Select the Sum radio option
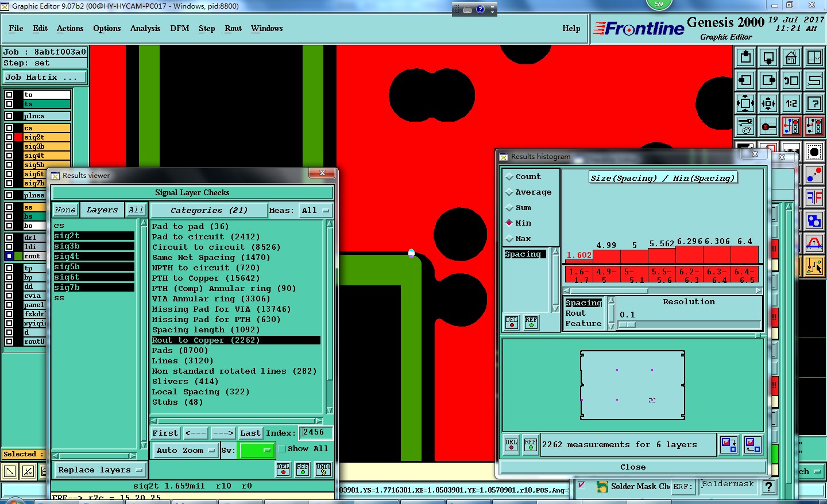827x504 pixels. point(509,208)
